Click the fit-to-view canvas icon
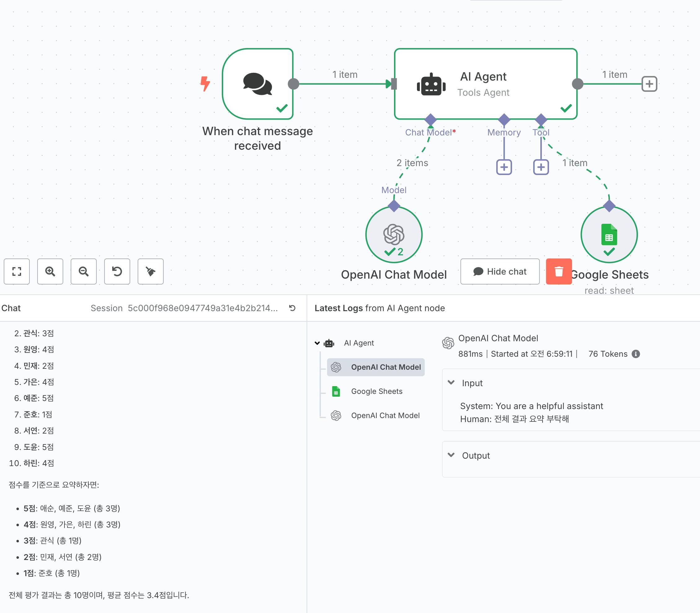This screenshot has width=700, height=613. click(17, 271)
